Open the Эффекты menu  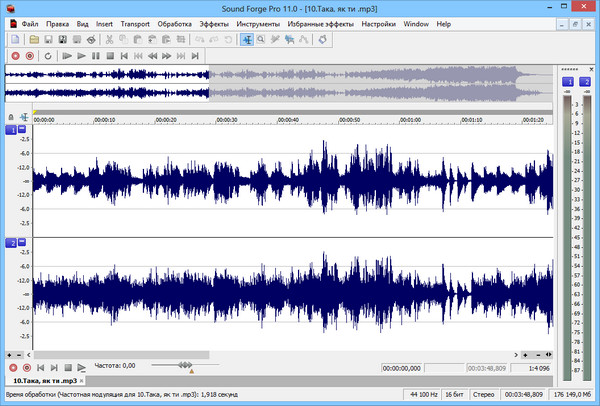213,23
